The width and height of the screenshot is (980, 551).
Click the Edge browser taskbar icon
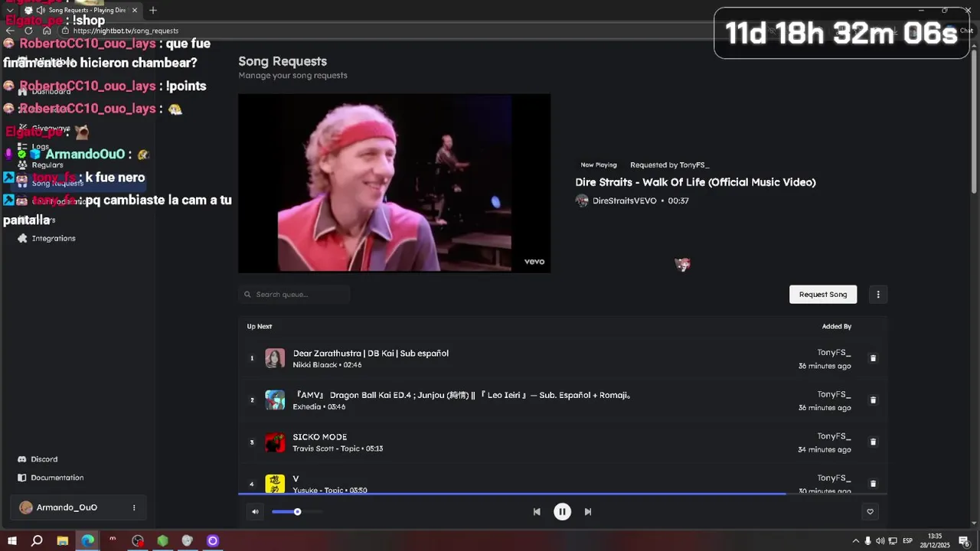(88, 541)
